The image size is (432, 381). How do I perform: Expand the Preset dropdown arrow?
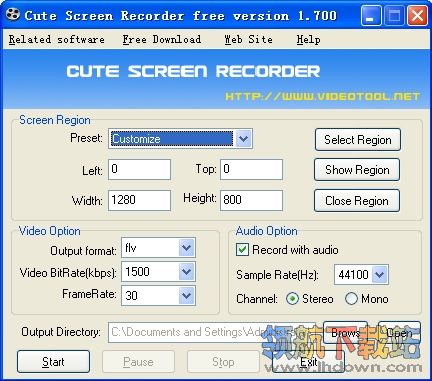[244, 138]
